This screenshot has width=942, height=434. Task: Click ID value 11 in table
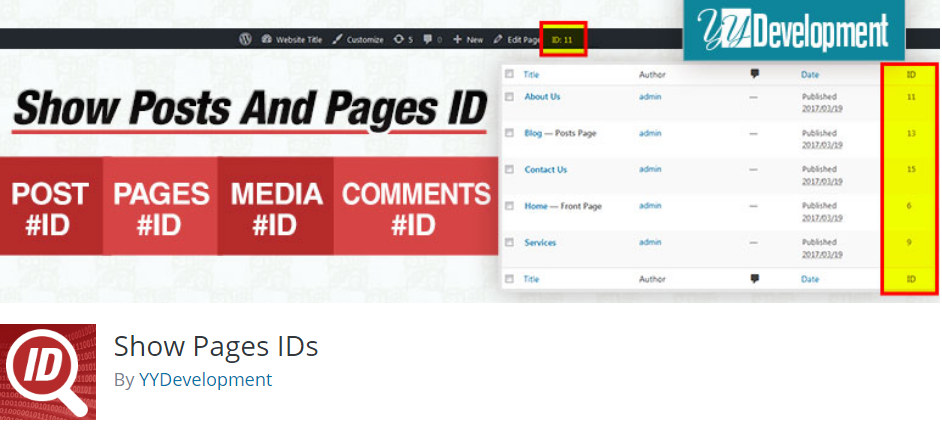click(x=911, y=96)
